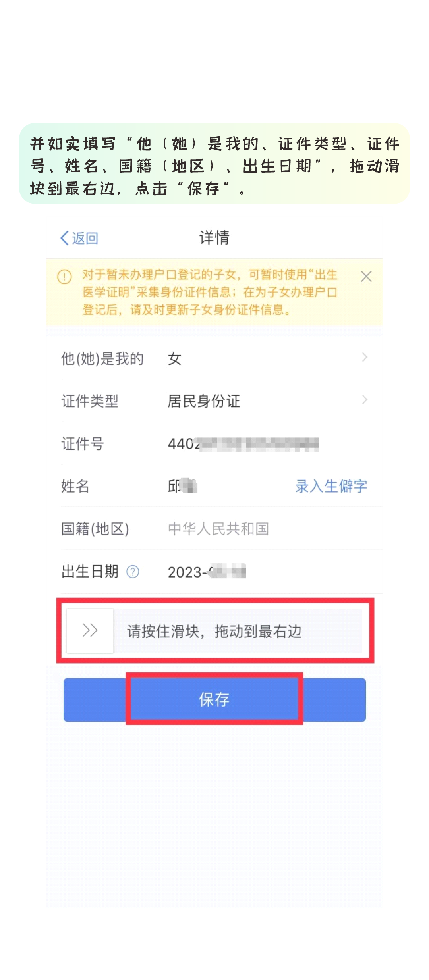Click the 保存 save button
Viewport: 429px width, 980px height.
214,699
